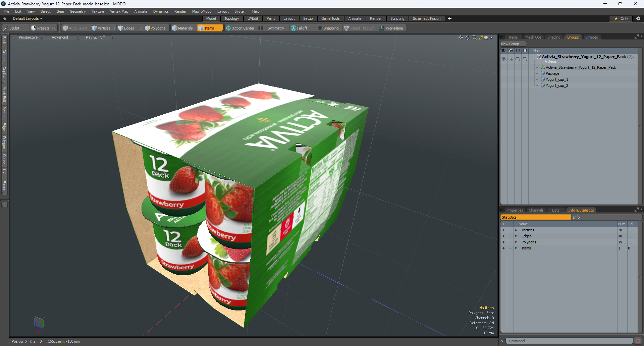
Task: Click the eye column header icon
Action: point(503,51)
